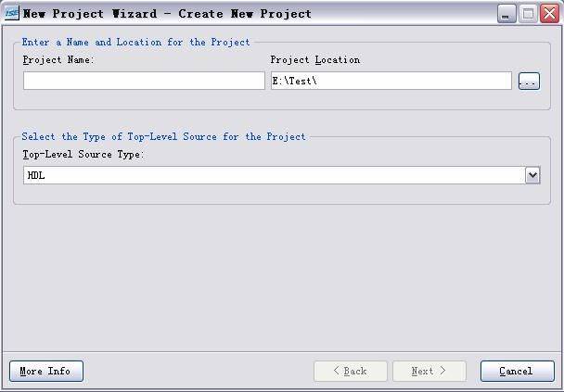This screenshot has width=564, height=392.
Task: Expand the Top-Level Source Type dropdown arrow
Action: (x=532, y=175)
